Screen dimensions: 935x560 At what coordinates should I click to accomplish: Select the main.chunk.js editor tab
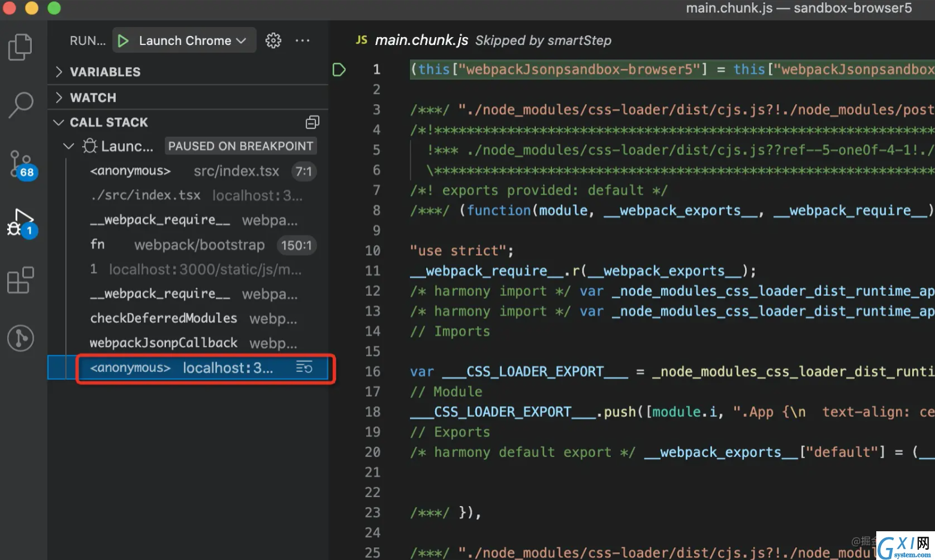coord(421,40)
